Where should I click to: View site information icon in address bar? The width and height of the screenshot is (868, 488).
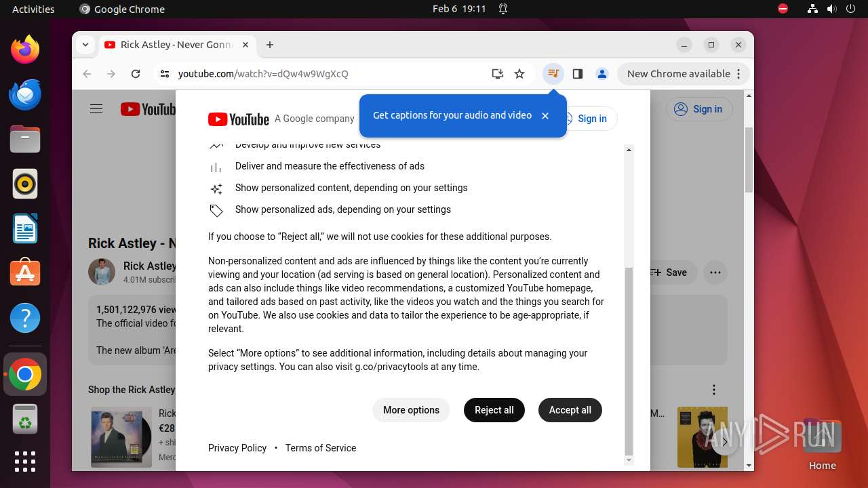(x=164, y=74)
